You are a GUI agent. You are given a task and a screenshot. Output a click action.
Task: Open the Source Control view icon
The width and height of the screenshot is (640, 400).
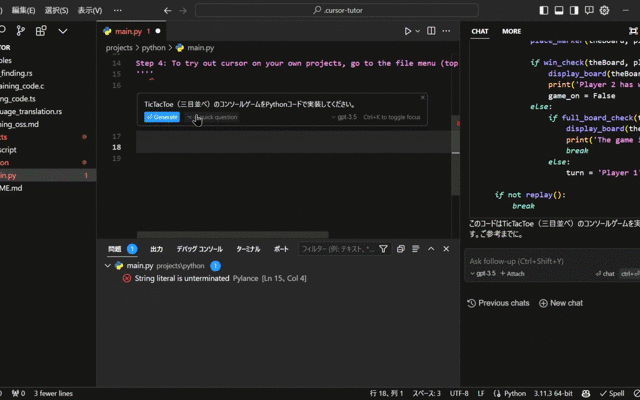pos(20,31)
